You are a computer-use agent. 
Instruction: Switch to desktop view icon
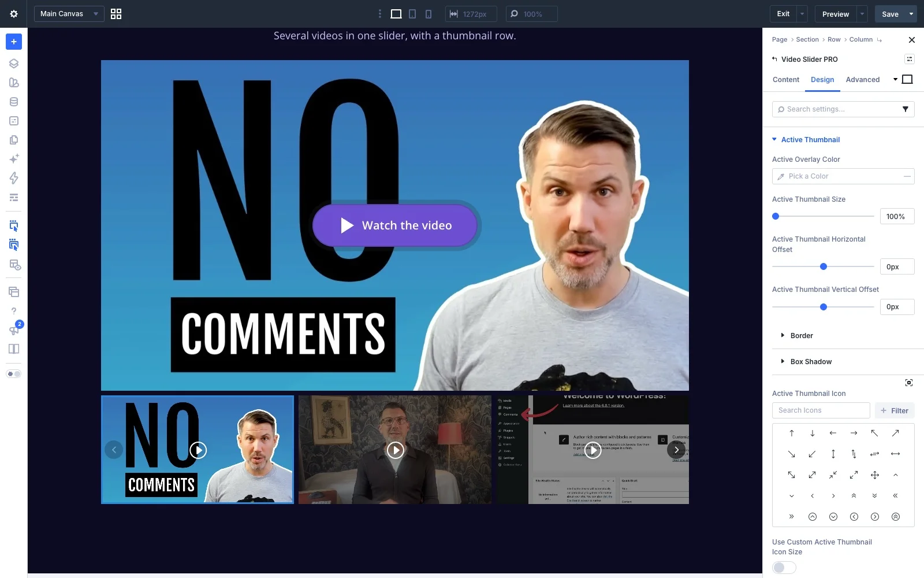coord(396,14)
